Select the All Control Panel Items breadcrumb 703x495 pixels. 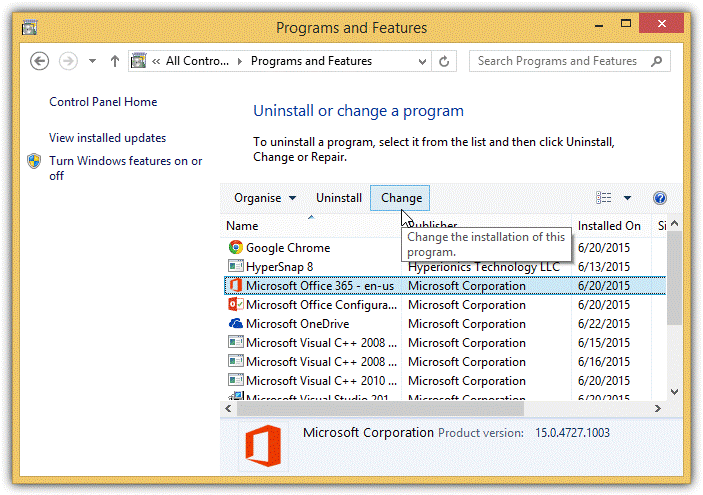pos(197,61)
